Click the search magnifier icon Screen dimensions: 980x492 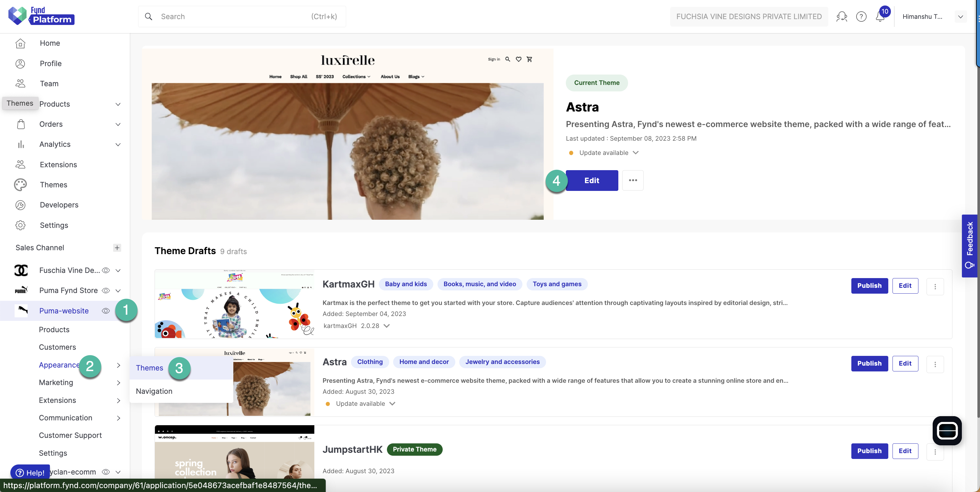(x=149, y=16)
